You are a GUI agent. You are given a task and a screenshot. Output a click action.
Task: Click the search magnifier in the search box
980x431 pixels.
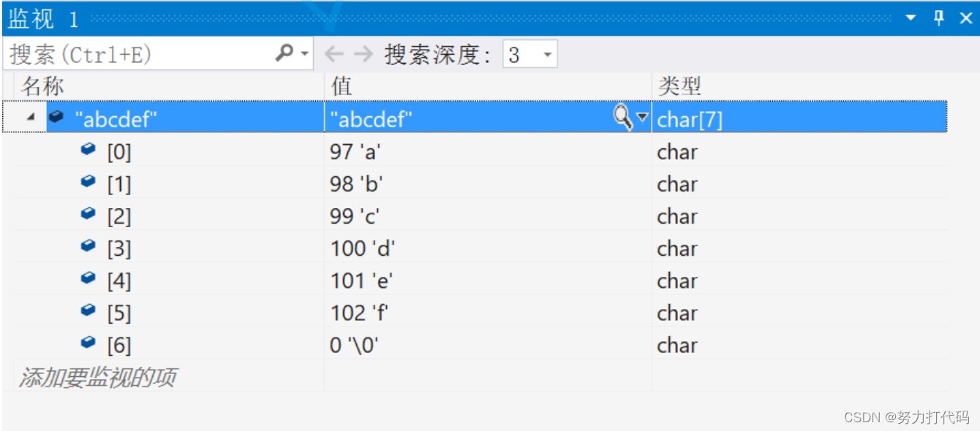[x=284, y=53]
